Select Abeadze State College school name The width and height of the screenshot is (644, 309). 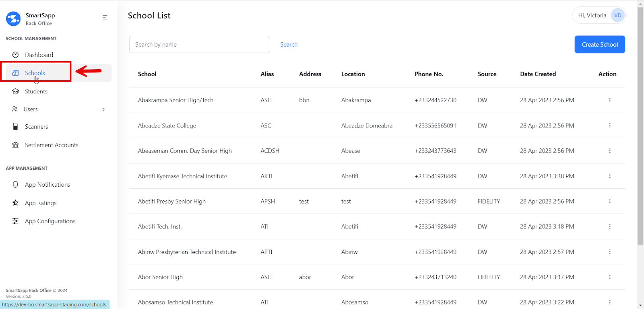(167, 126)
